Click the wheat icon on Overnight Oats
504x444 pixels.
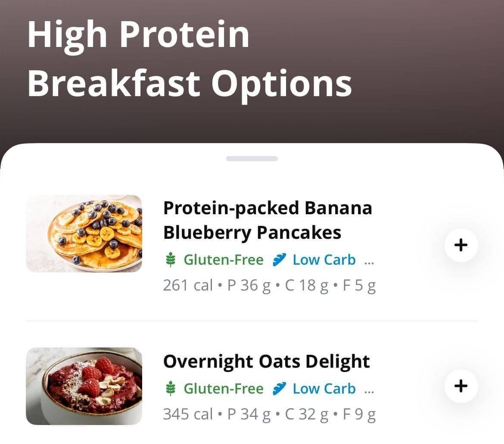click(171, 389)
